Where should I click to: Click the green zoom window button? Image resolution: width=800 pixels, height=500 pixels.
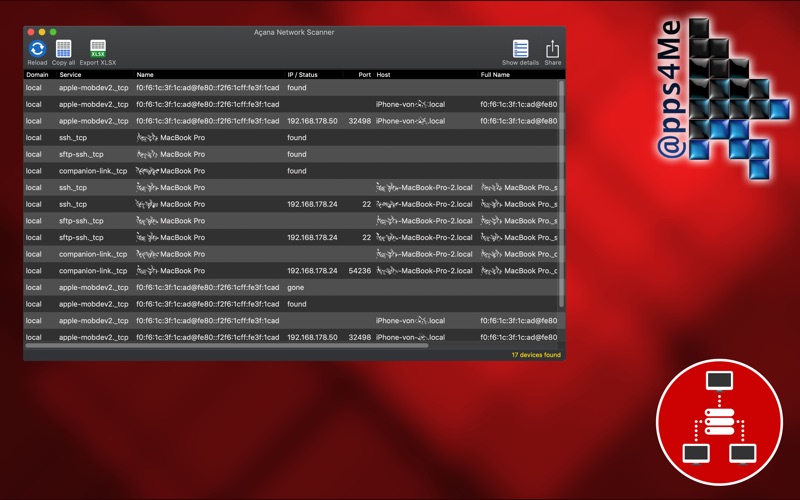tap(53, 32)
